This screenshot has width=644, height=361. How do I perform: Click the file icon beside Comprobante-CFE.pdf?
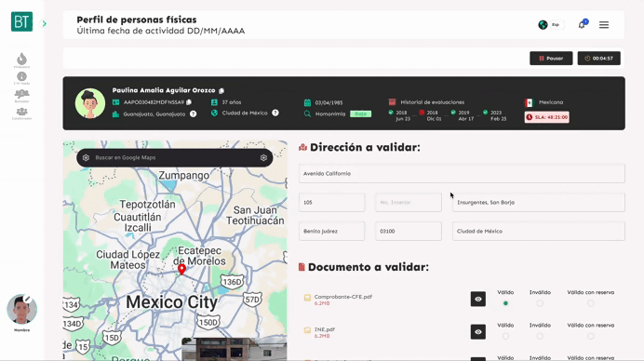pyautogui.click(x=307, y=298)
